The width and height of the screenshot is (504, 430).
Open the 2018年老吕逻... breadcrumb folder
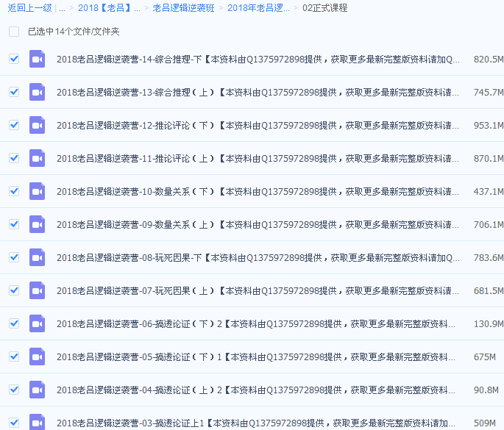pyautogui.click(x=258, y=8)
